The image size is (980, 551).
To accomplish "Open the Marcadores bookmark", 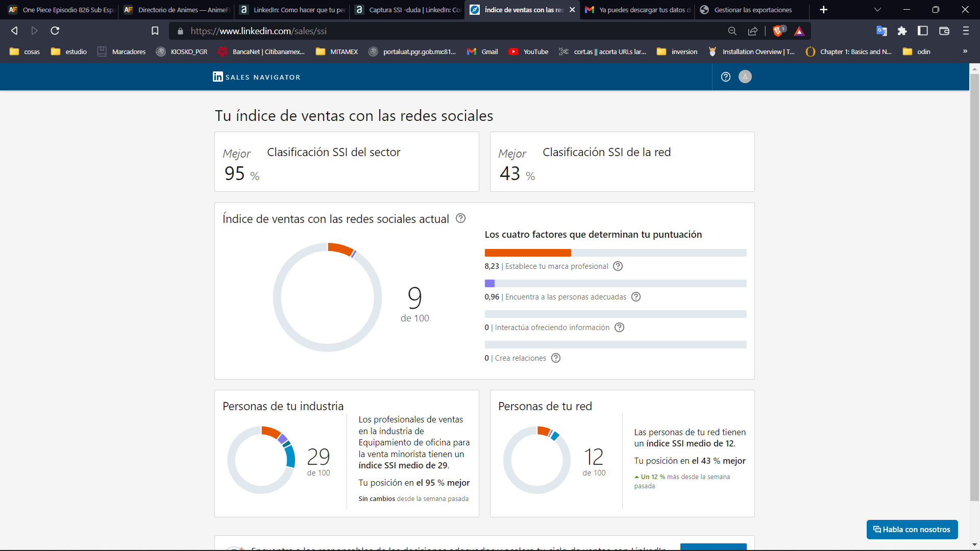I will click(121, 52).
